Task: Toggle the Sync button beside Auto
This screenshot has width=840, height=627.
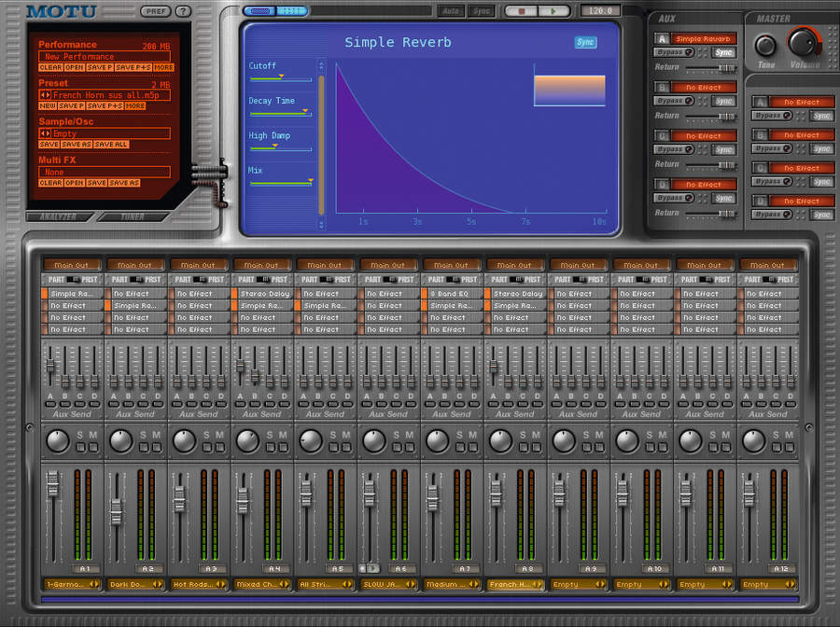Action: pyautogui.click(x=481, y=11)
